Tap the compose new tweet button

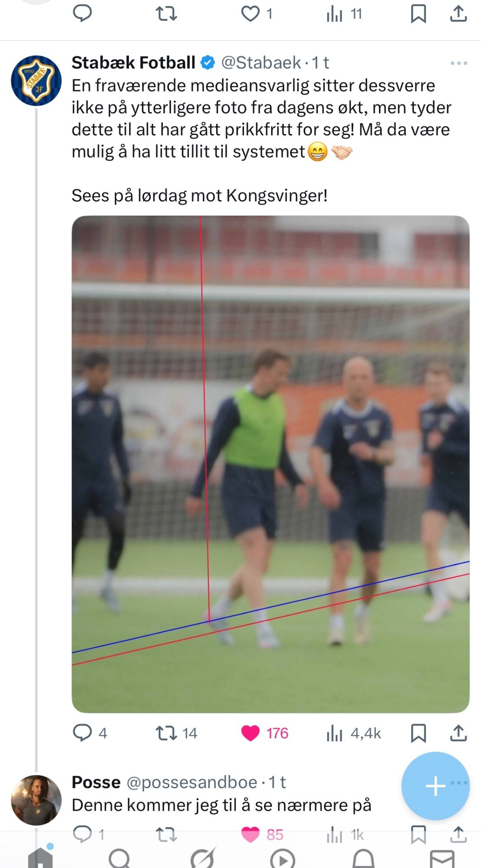(x=435, y=786)
